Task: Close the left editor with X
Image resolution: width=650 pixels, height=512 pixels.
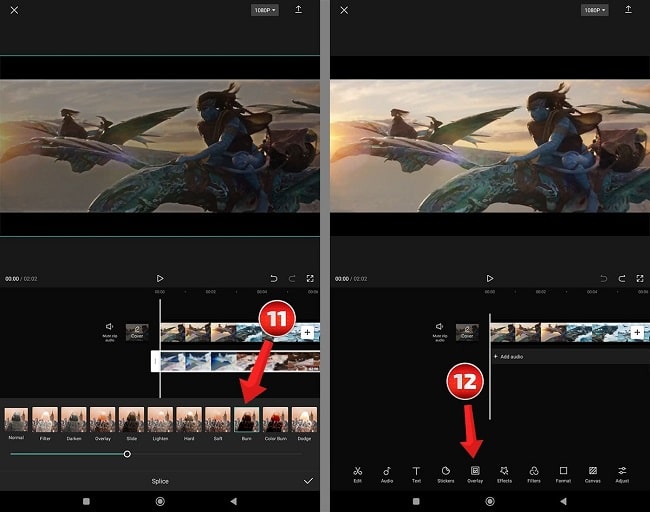Action: pyautogui.click(x=14, y=10)
